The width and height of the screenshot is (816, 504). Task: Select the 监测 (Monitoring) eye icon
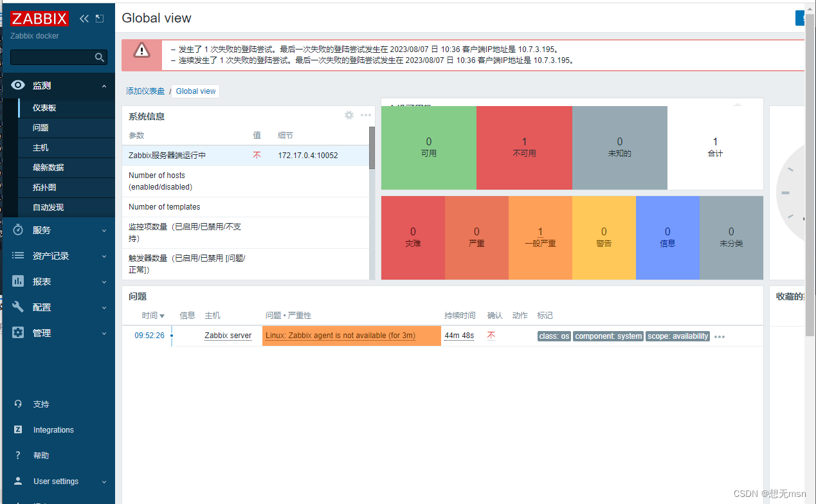(18, 85)
